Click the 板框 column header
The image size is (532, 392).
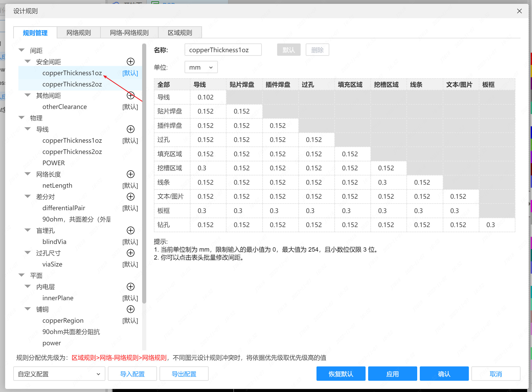[497, 84]
